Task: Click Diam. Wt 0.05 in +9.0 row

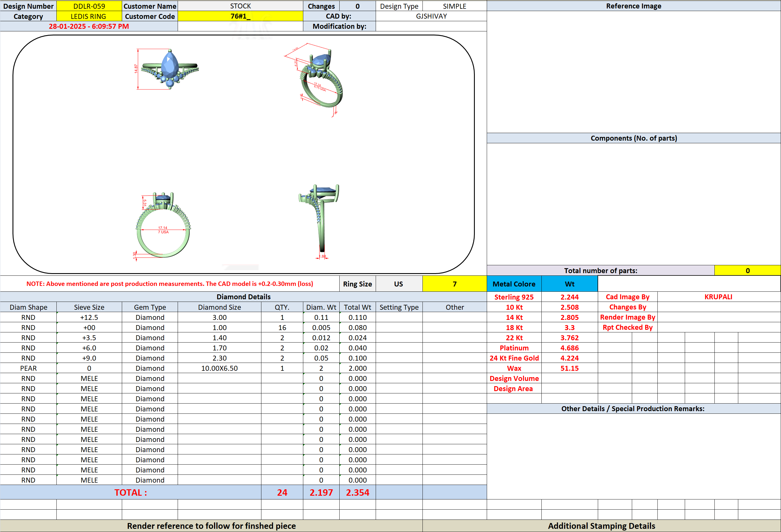Action: tap(321, 358)
